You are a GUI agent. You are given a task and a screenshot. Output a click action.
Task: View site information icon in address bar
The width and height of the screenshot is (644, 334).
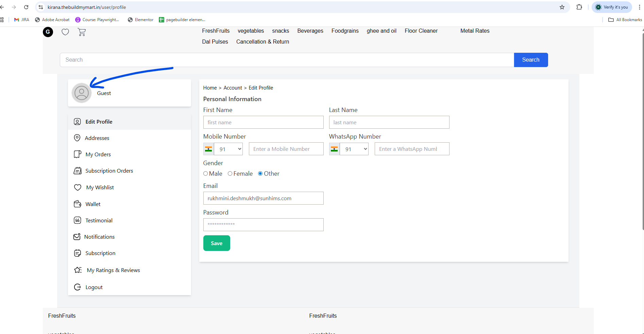point(41,7)
